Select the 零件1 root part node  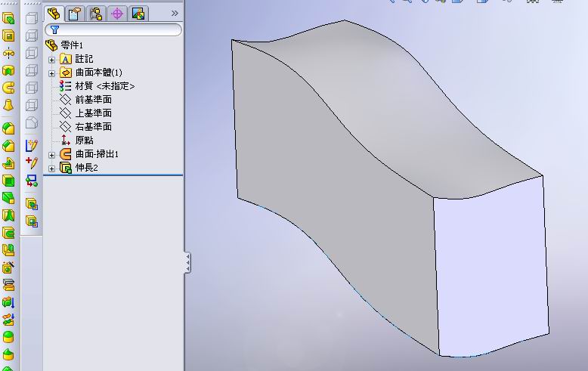[71, 45]
